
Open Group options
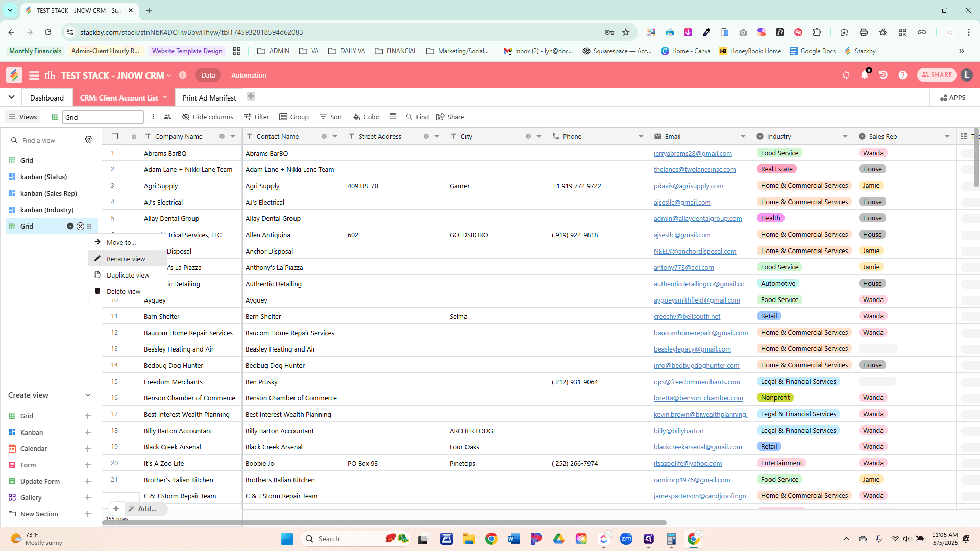pos(294,117)
